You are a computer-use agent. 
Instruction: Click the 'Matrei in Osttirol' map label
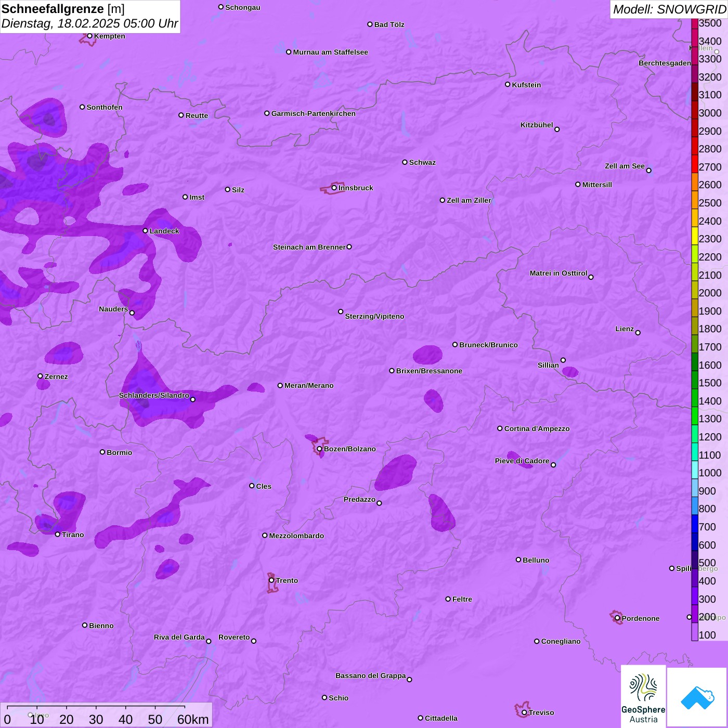click(x=558, y=273)
